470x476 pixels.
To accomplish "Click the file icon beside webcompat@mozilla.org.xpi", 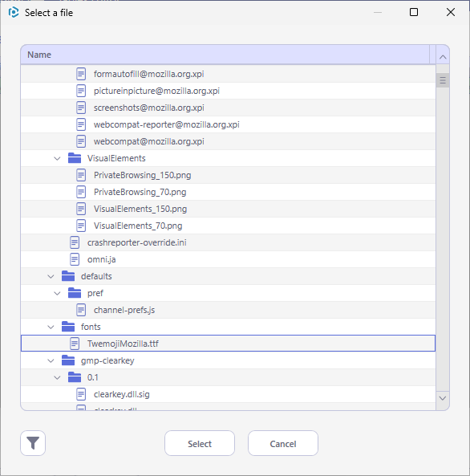I will pyautogui.click(x=81, y=141).
